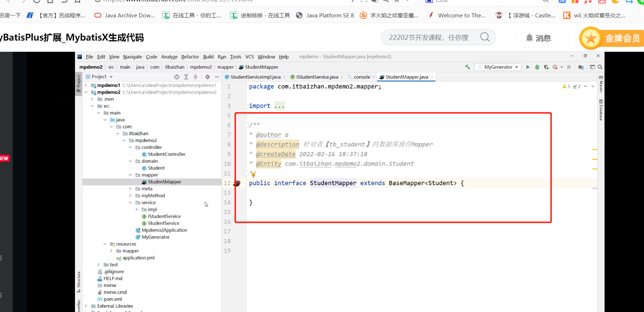644x312 pixels.
Task: Switch to the StudentServiceImpl.java tab
Action: (x=255, y=77)
